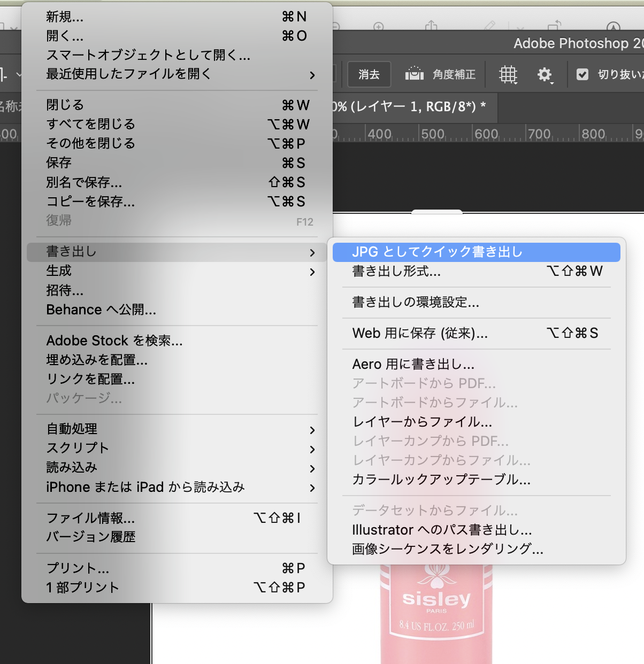Expand the 自動処理 submenu arrow
Viewport: 644px width, 664px height.
[312, 430]
